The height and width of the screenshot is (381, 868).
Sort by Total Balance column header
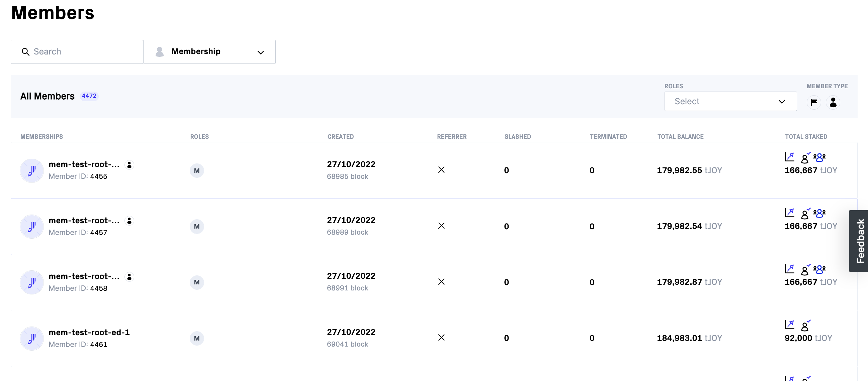point(680,136)
